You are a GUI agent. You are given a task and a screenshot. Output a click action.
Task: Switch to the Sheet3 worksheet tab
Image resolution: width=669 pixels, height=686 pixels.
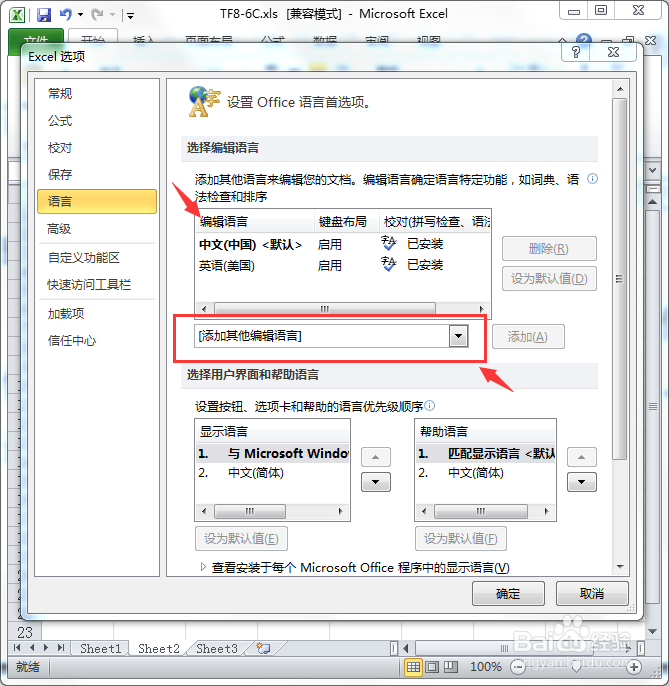[217, 648]
